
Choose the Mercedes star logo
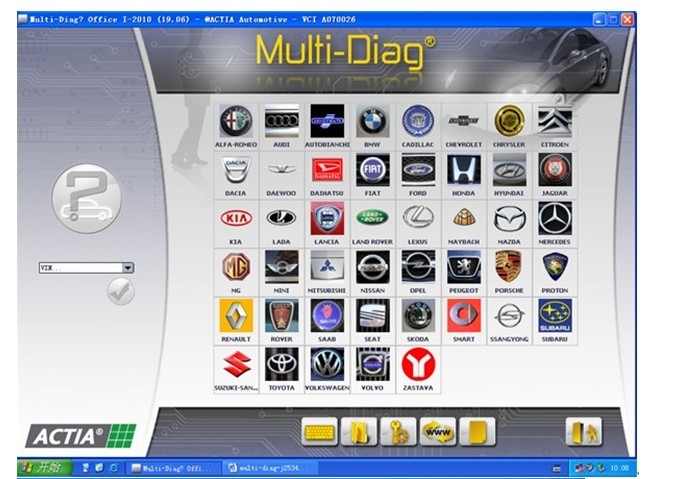[x=555, y=219]
